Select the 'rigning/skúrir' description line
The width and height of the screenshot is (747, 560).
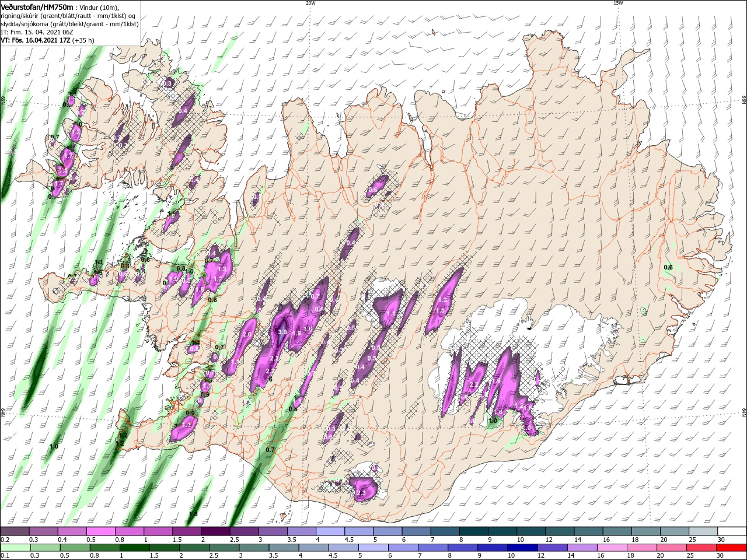(x=68, y=15)
